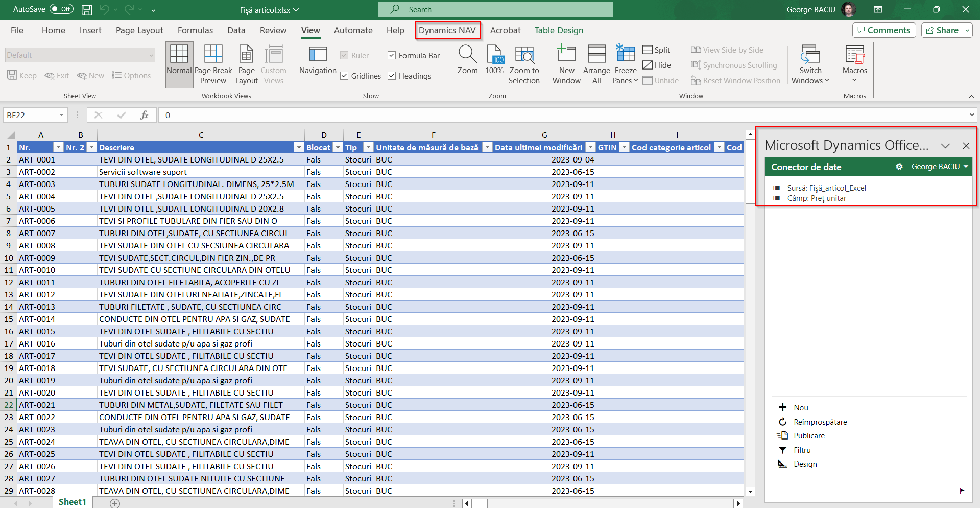This screenshot has width=980, height=508.
Task: Open the Nr. column filter dropdown
Action: pyautogui.click(x=58, y=147)
